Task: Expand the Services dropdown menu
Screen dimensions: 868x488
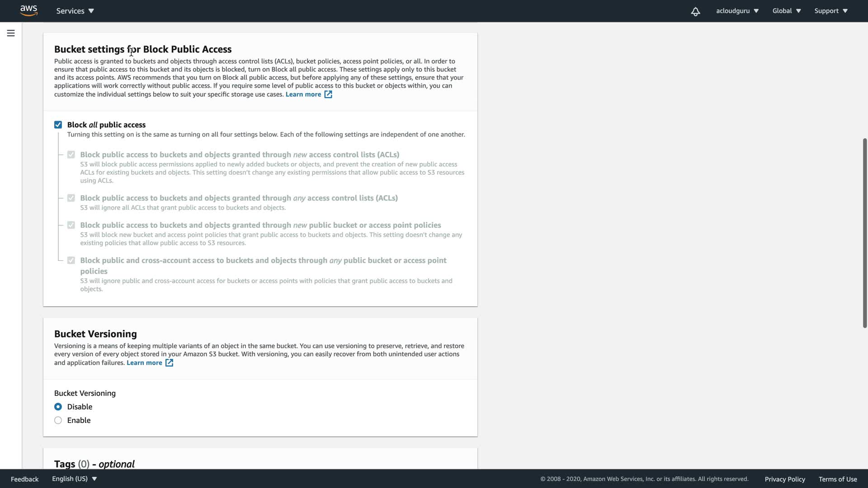Action: tap(75, 11)
